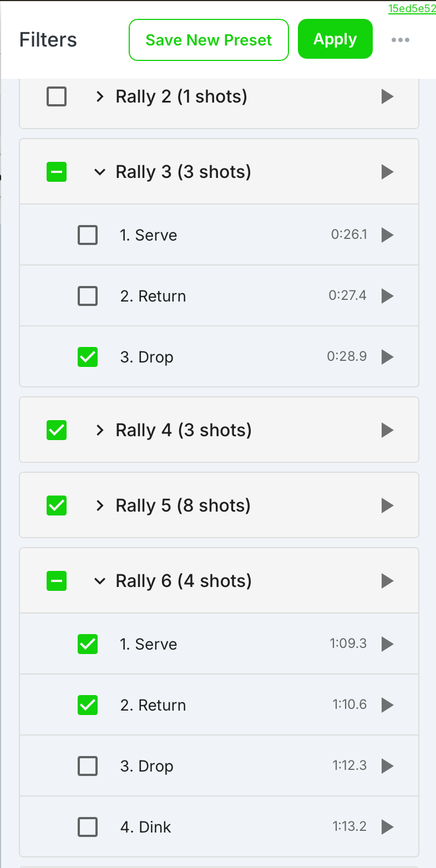Play Rally 2 using its play icon
Screen dimensions: 436x868
387,96
